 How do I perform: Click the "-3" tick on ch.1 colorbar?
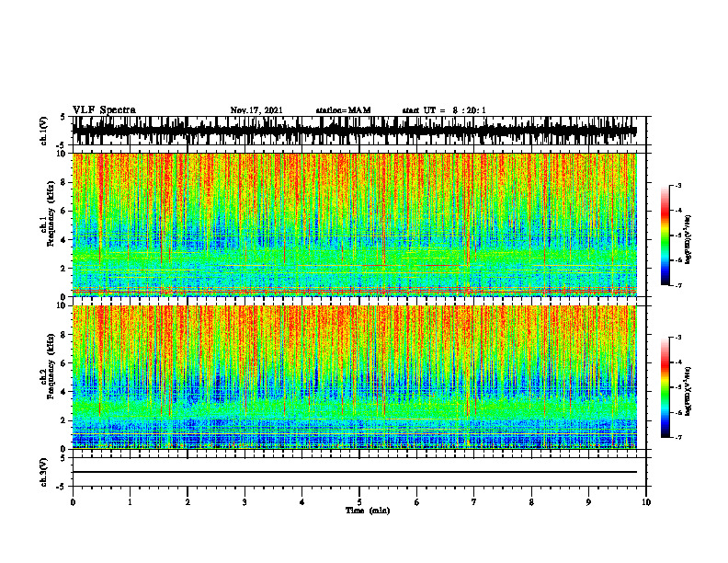coord(679,185)
